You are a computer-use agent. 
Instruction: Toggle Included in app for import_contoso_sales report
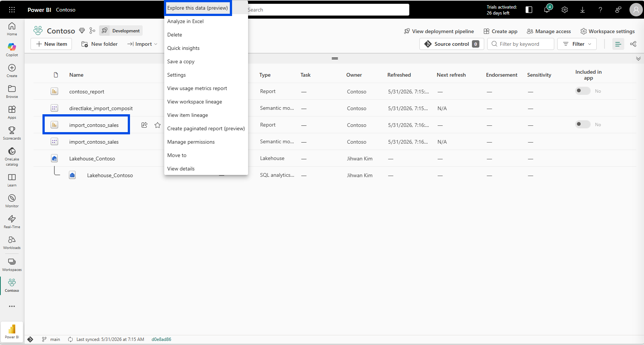point(583,124)
